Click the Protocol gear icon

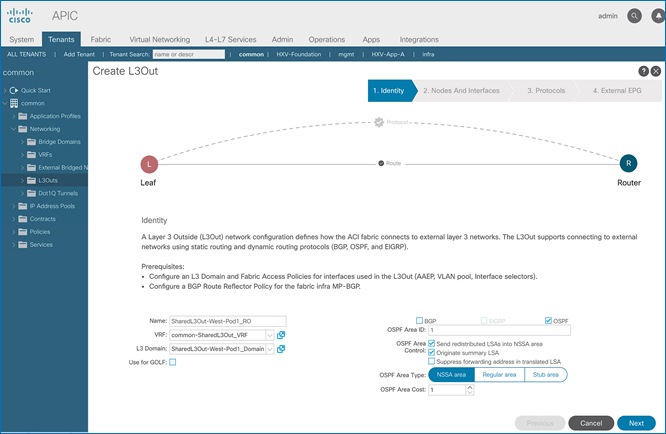379,122
